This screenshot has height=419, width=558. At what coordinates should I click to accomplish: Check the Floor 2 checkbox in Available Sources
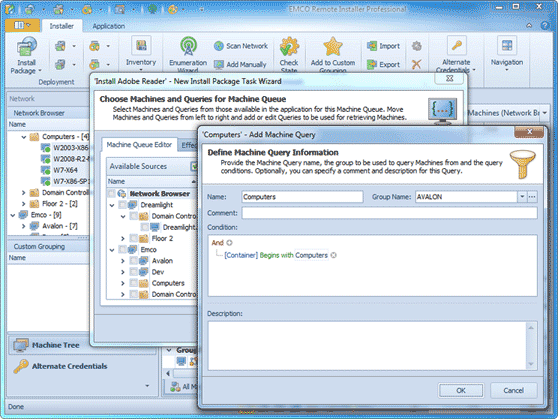(133, 238)
